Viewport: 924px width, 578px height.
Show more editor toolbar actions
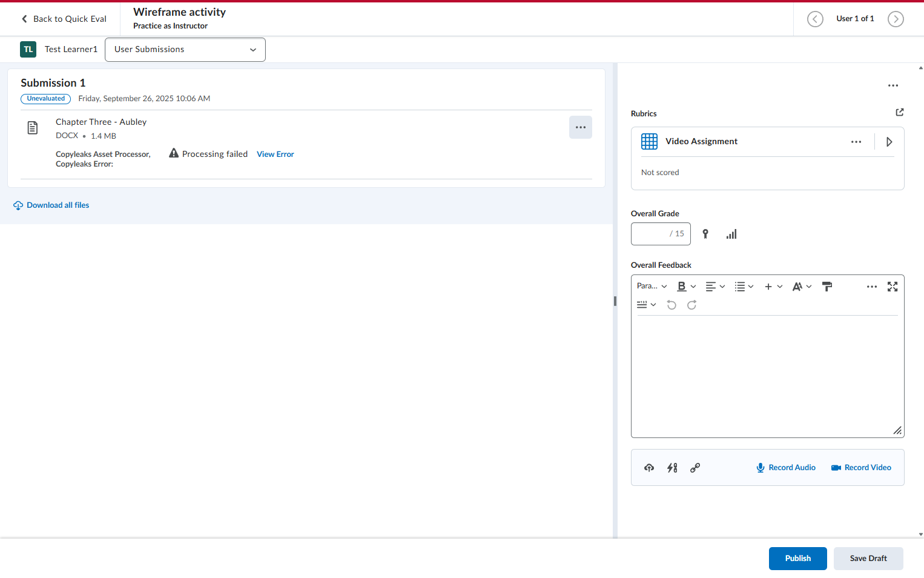pos(872,287)
